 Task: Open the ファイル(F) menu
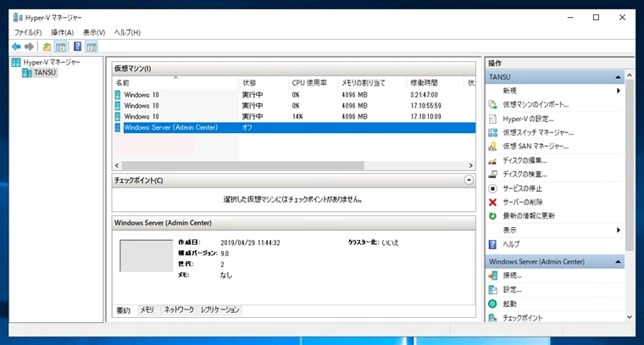(x=28, y=32)
